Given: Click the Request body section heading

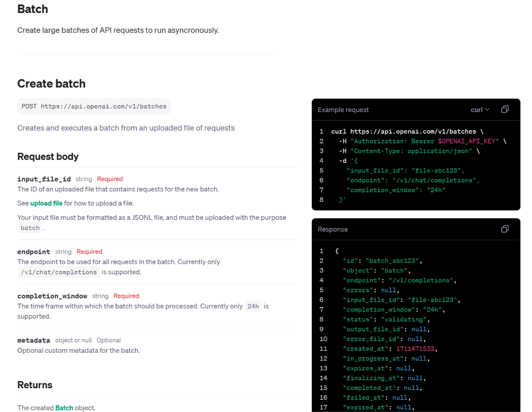Looking at the screenshot, I should pos(48,156).
